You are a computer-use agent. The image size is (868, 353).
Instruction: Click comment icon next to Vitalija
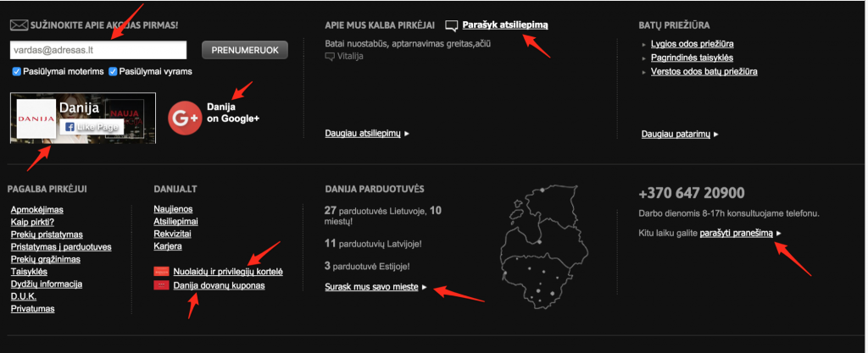click(x=330, y=57)
